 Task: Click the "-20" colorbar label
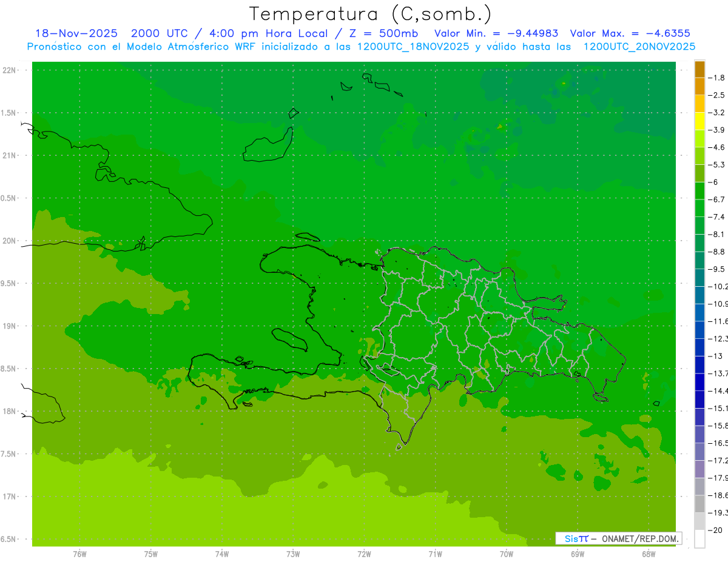click(x=716, y=530)
